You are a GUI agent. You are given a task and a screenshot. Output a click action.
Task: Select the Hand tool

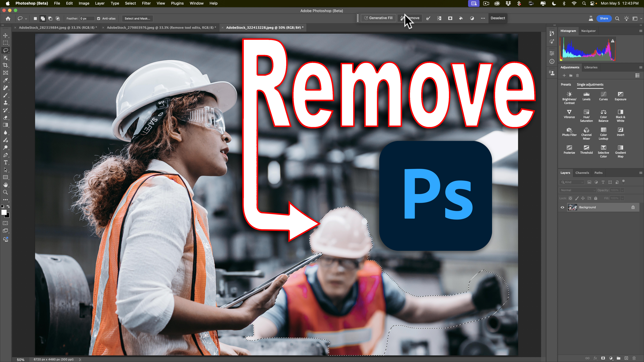click(x=5, y=185)
